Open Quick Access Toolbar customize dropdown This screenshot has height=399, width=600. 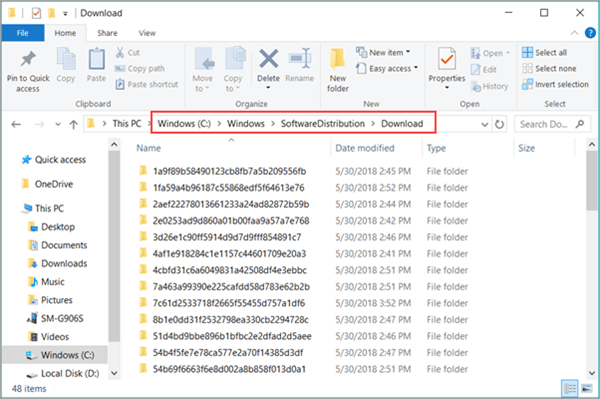coord(65,14)
